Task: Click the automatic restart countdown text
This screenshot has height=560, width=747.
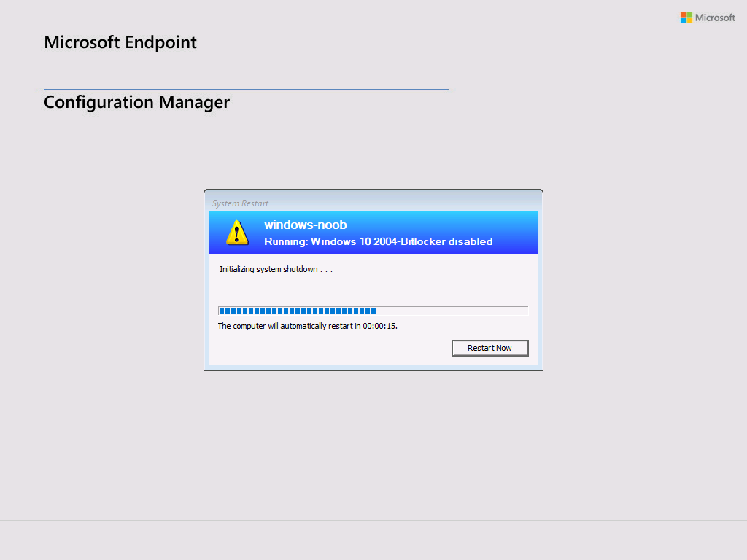Action: coord(307,326)
